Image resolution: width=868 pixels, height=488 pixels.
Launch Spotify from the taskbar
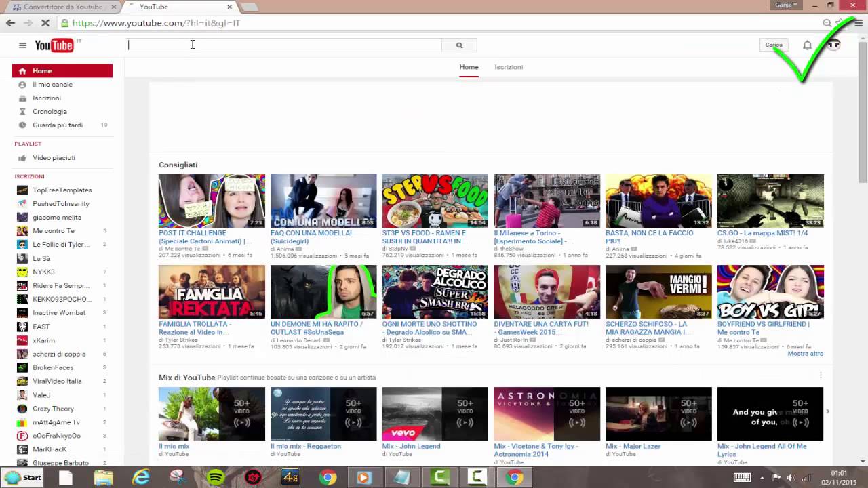coord(216,478)
